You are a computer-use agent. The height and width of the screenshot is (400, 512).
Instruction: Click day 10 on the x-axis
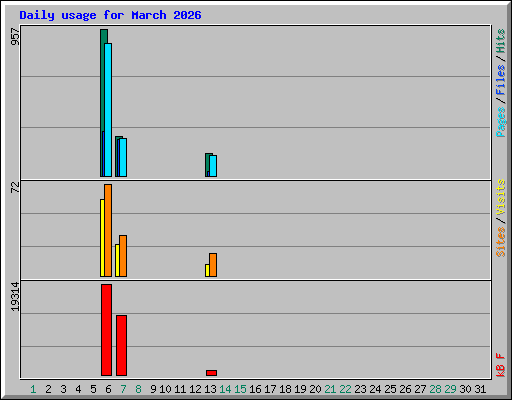(x=165, y=389)
